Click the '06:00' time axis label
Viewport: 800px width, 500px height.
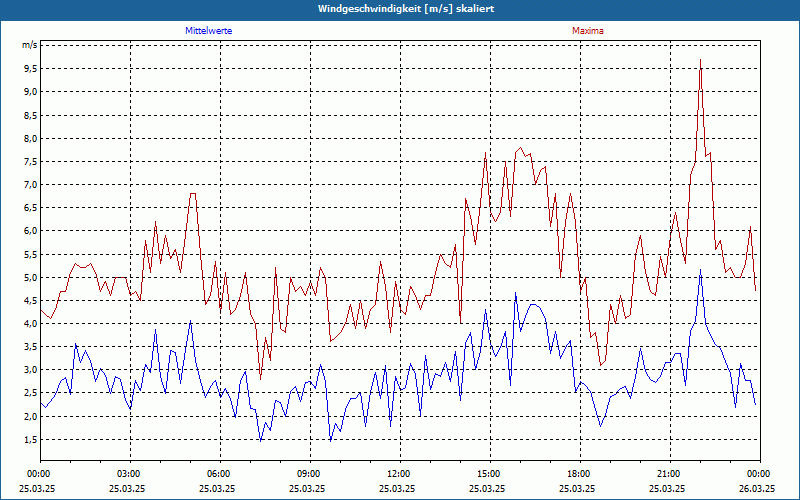click(x=220, y=474)
